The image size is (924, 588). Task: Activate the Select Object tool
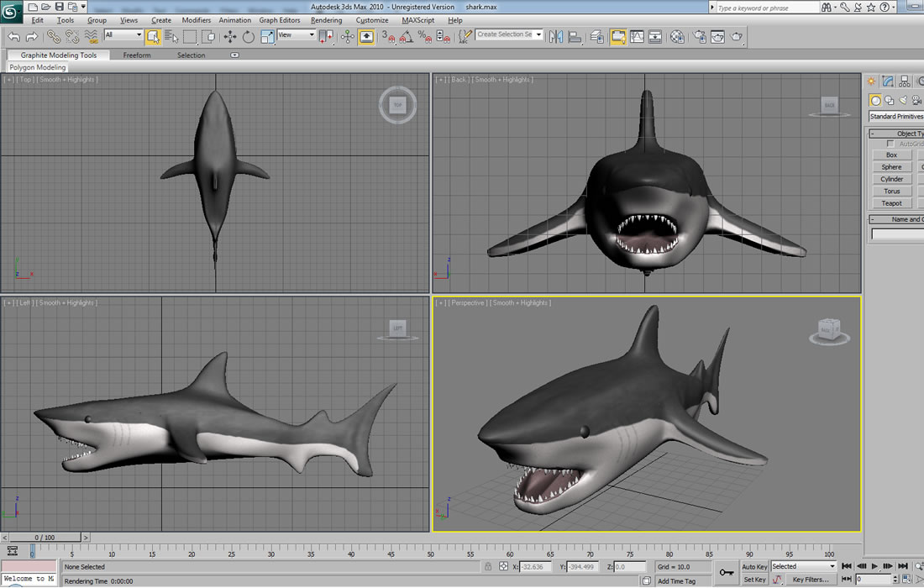point(153,37)
